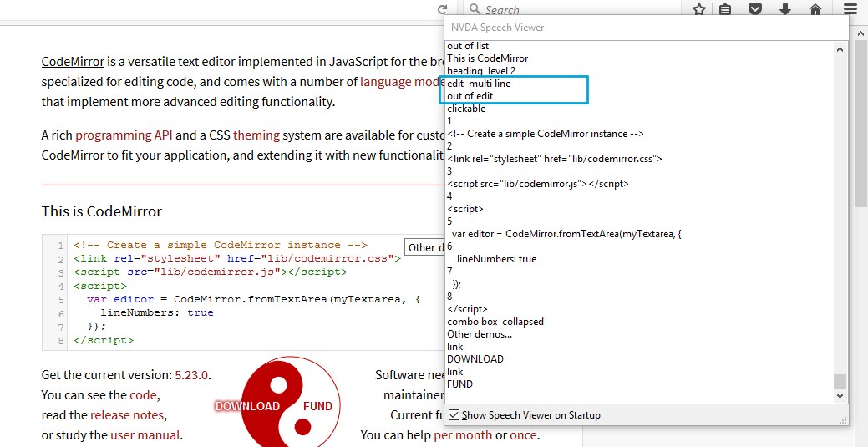This screenshot has height=447, width=868.
Task: Click 'clickable' in speech viewer
Action: pos(466,109)
